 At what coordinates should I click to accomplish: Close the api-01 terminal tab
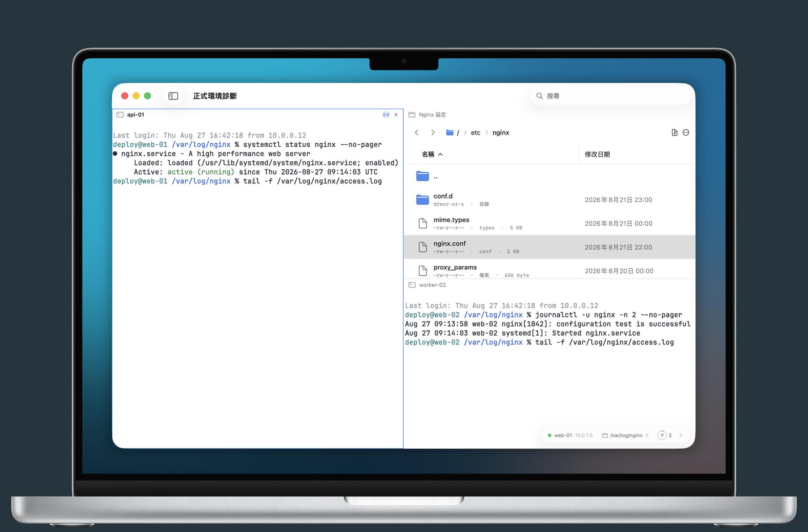[x=396, y=115]
